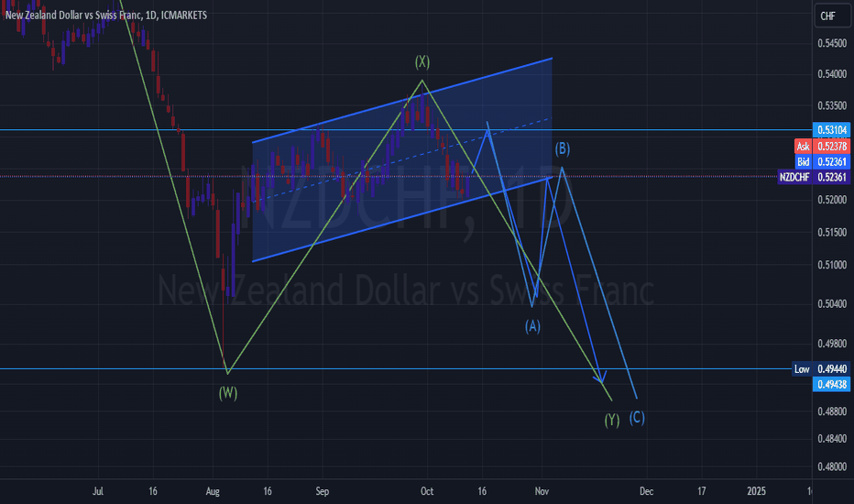Select the Ask price label 0.52378
854x504 pixels.
point(822,146)
